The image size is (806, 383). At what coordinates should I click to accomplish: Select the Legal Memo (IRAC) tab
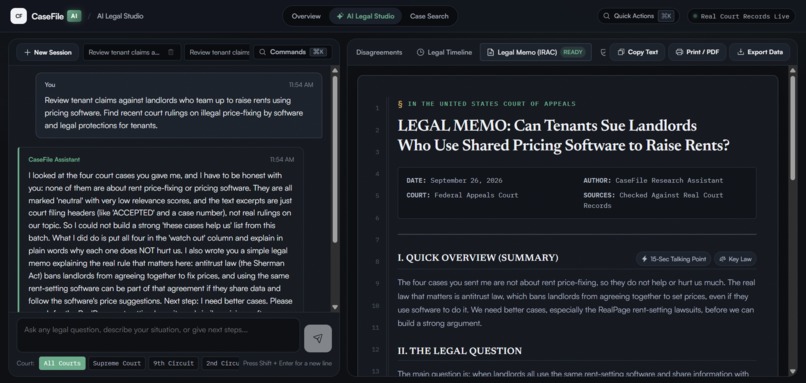coord(535,52)
